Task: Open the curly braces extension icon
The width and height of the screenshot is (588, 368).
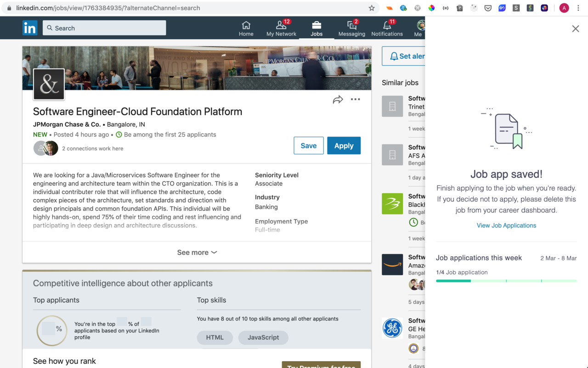Action: click(446, 8)
